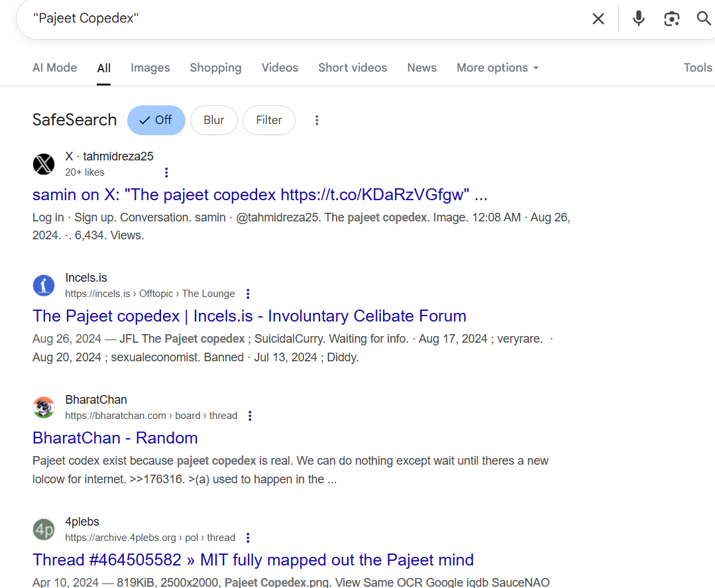This screenshot has height=588, width=715.
Task: Click the X · tahmidreza25 source name
Action: [109, 156]
